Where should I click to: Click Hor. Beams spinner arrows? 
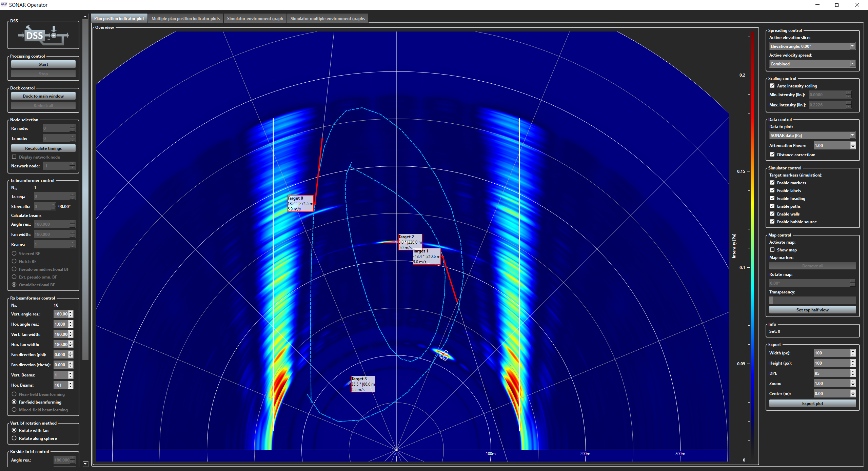click(x=71, y=385)
